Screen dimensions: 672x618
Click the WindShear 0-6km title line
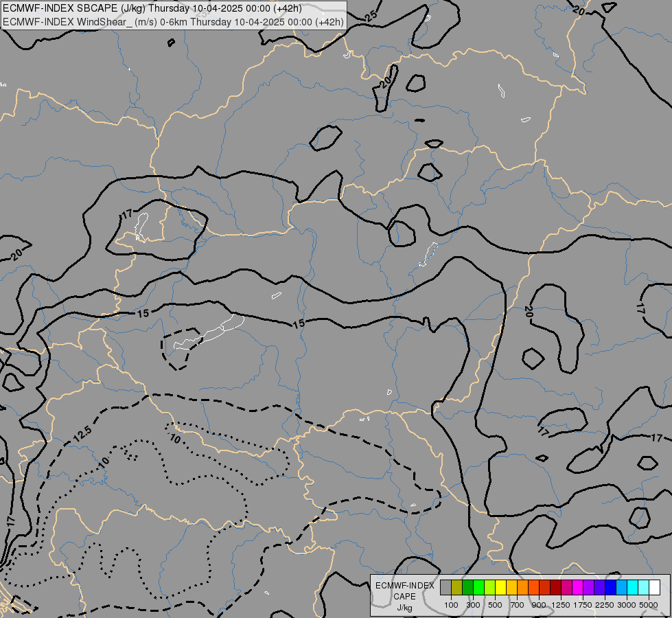coord(173,22)
